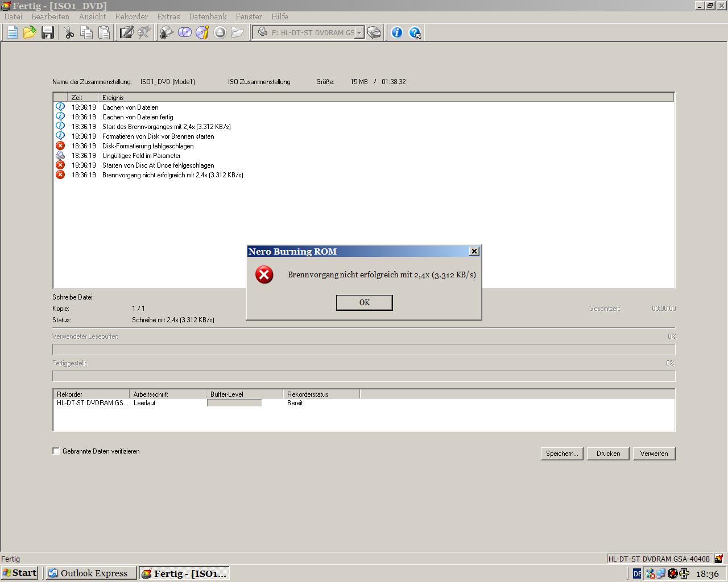Enable Gebrannte Daten verifizieren checkbox

point(56,451)
